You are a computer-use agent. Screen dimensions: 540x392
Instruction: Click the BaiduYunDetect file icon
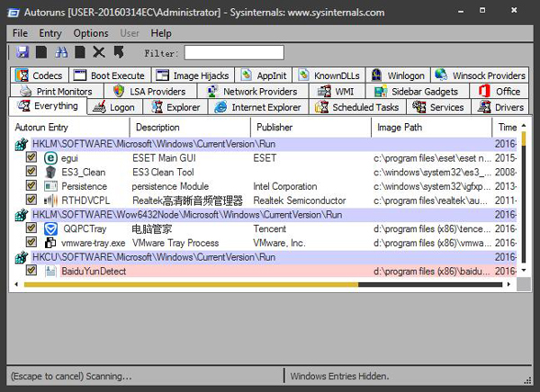(x=50, y=272)
